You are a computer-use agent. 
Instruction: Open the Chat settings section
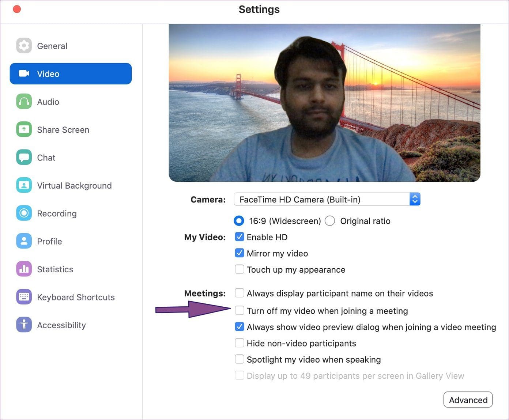click(71, 157)
